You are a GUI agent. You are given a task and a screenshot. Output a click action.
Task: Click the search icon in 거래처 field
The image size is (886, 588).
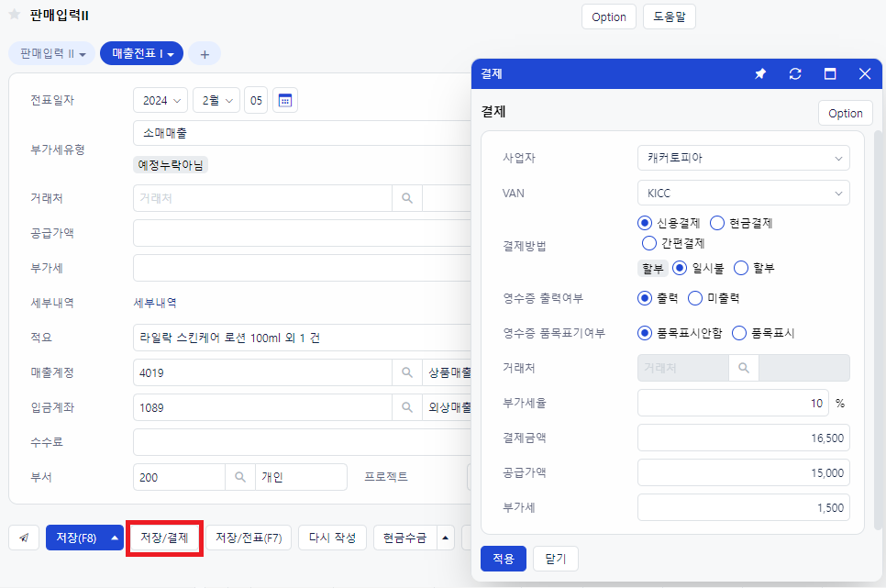click(x=407, y=198)
